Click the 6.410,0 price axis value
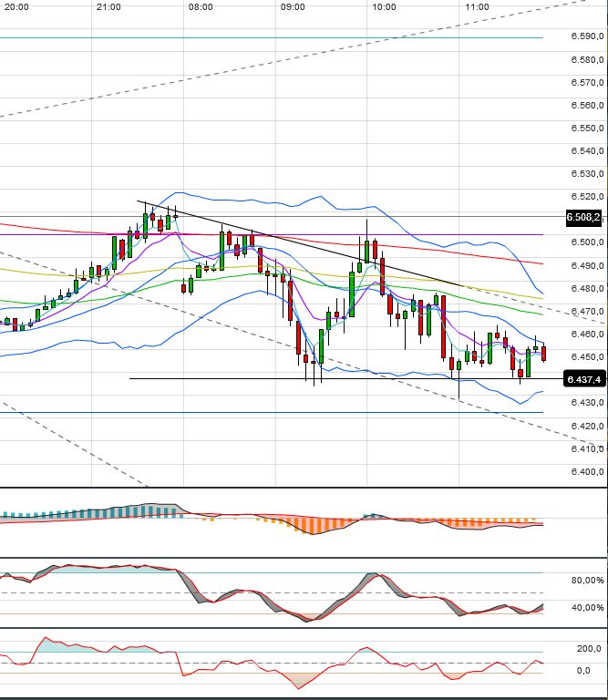This screenshot has width=608, height=700. pos(587,448)
